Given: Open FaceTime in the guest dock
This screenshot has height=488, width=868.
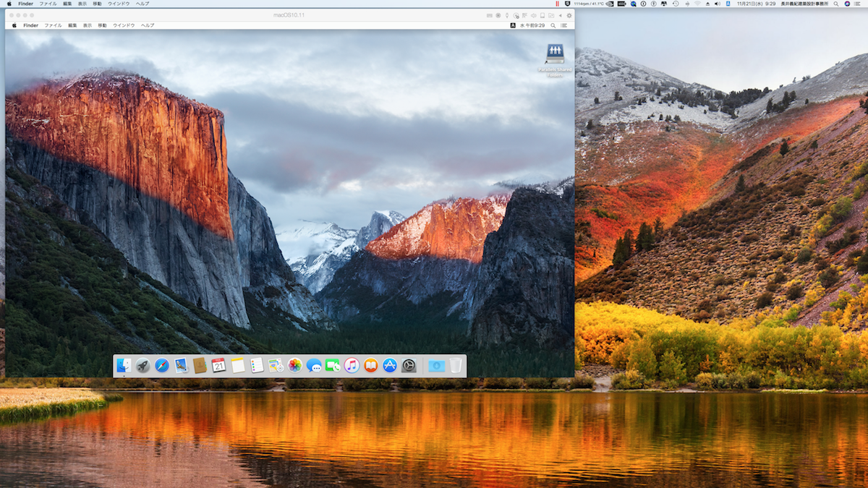Looking at the screenshot, I should click(x=333, y=366).
